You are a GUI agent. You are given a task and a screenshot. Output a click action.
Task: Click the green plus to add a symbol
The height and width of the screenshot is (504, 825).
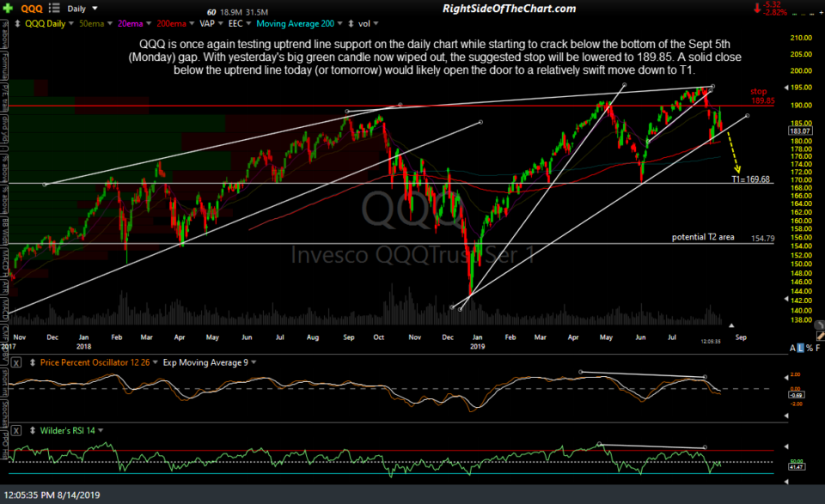[x=7, y=7]
